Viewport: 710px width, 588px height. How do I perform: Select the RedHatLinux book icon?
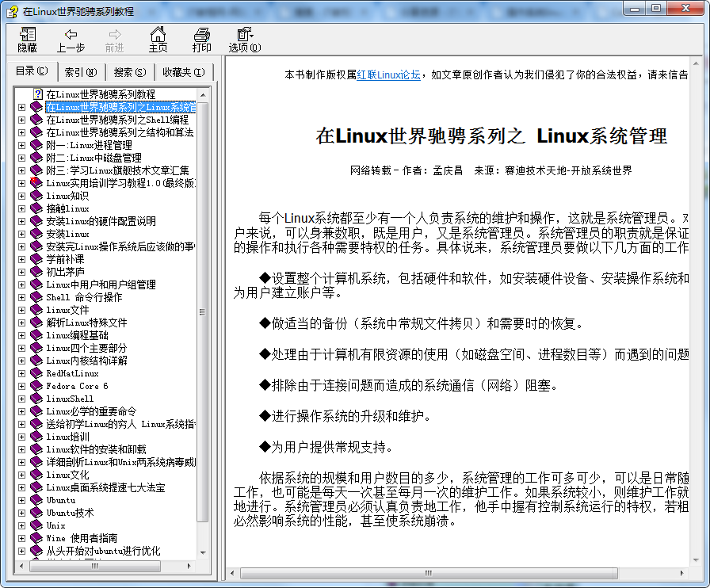[x=35, y=373]
